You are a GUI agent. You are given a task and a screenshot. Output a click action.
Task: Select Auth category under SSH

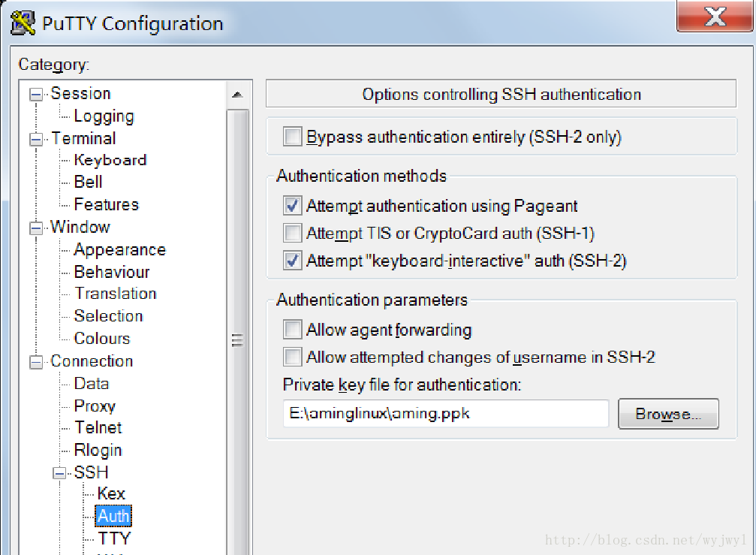(113, 517)
